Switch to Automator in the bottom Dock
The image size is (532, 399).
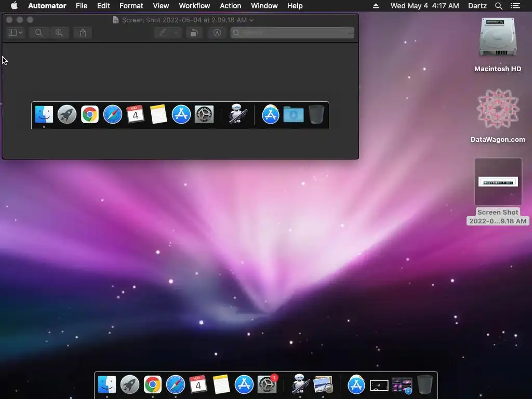pos(300,384)
